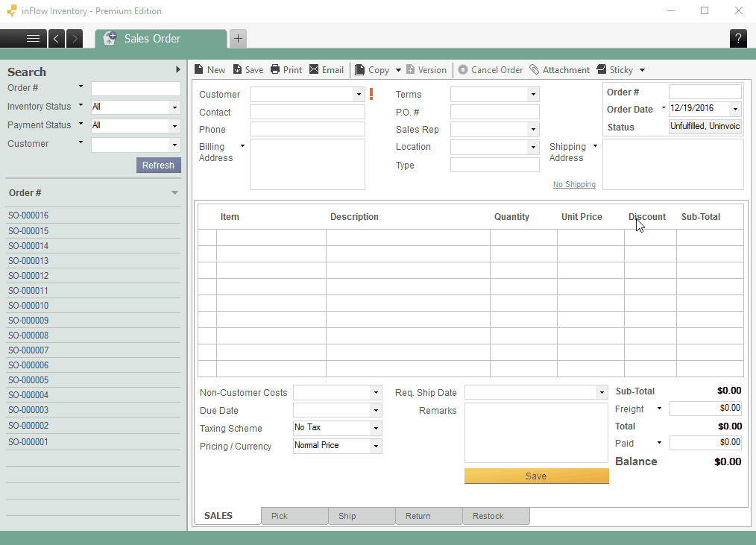Open order SO-000009
The height and width of the screenshot is (545, 756).
click(93, 321)
